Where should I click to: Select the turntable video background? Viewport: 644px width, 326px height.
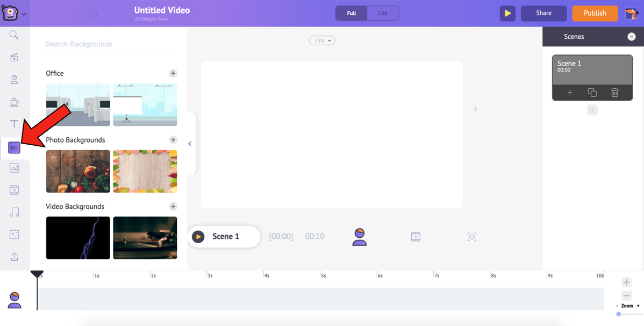[x=145, y=238]
